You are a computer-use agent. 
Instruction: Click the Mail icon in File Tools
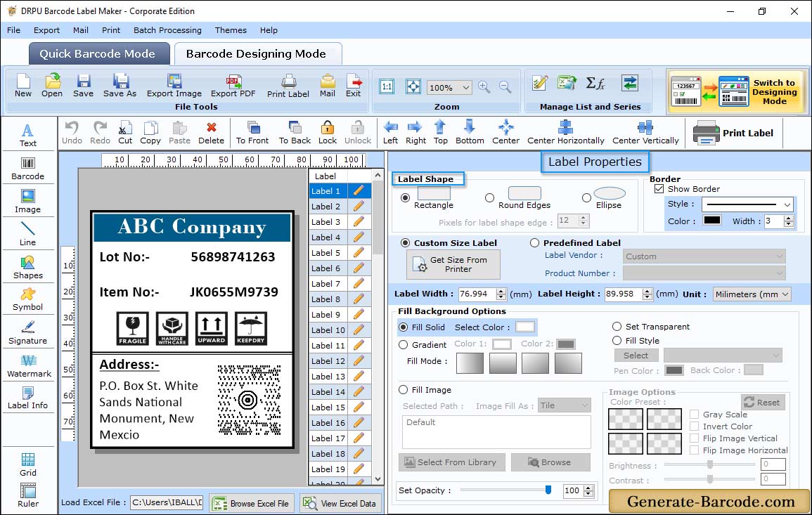point(328,86)
